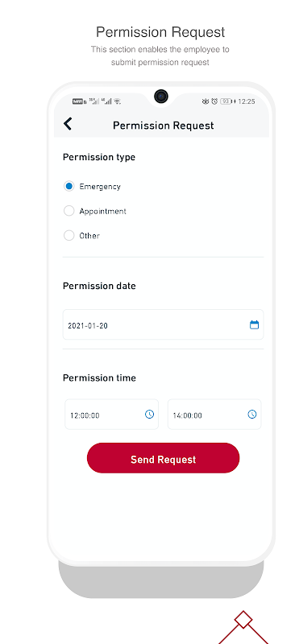Tap the 12:25 clock in status bar

247,101
